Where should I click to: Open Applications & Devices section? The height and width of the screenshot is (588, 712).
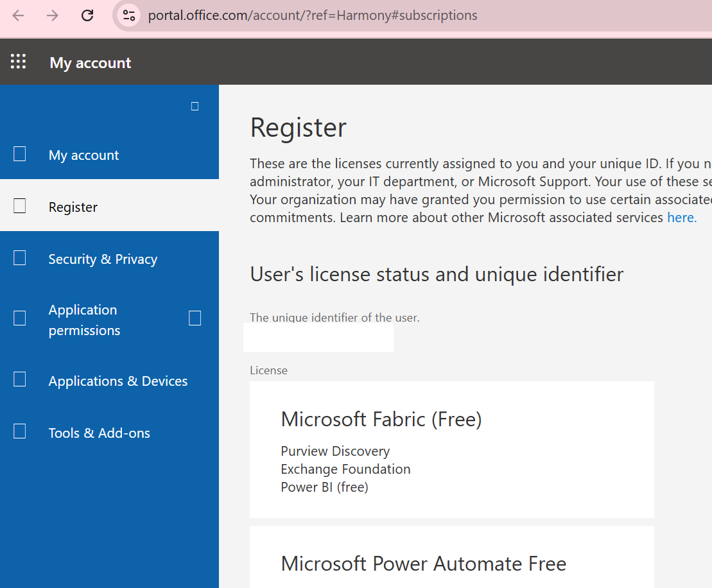click(109, 381)
